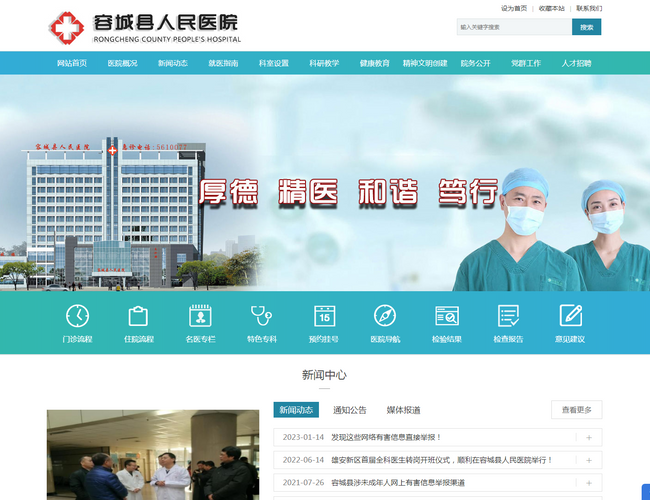Click the 检查报告 document icon
Image resolution: width=650 pixels, height=500 pixels.
click(508, 317)
